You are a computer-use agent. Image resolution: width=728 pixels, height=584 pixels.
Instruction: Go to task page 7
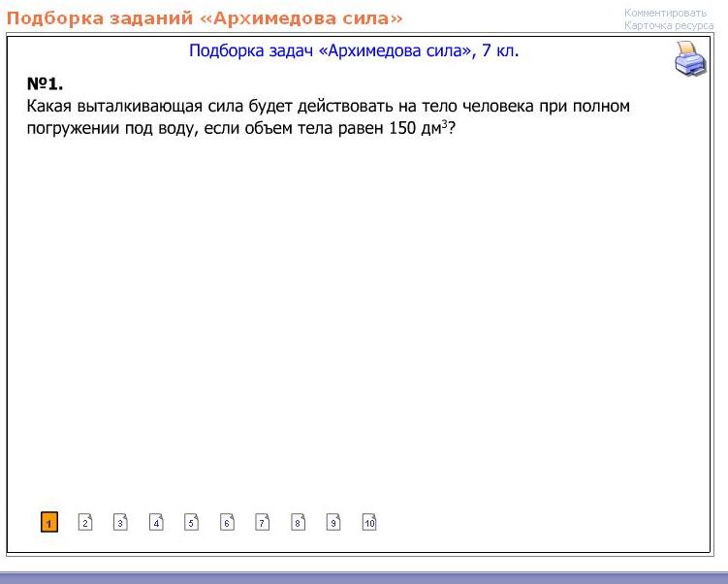pyautogui.click(x=263, y=522)
